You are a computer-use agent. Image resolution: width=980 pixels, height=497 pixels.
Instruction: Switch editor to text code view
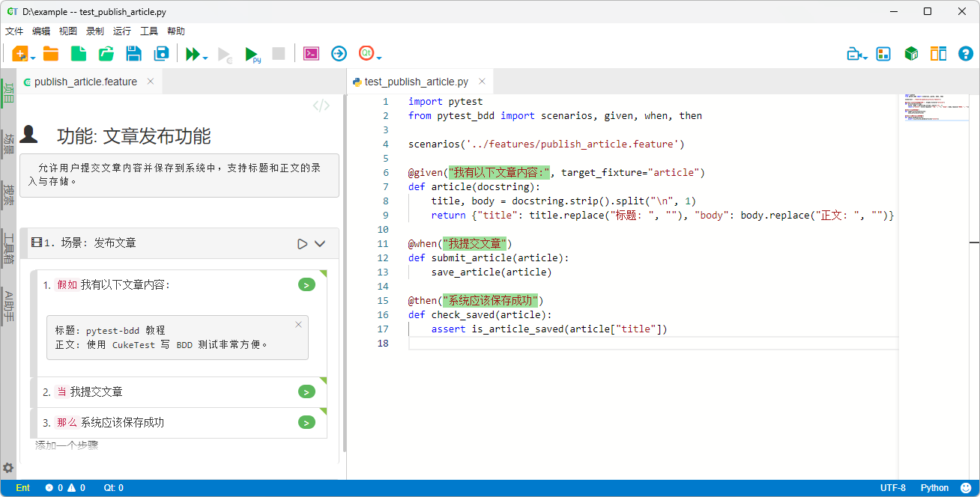pos(321,105)
